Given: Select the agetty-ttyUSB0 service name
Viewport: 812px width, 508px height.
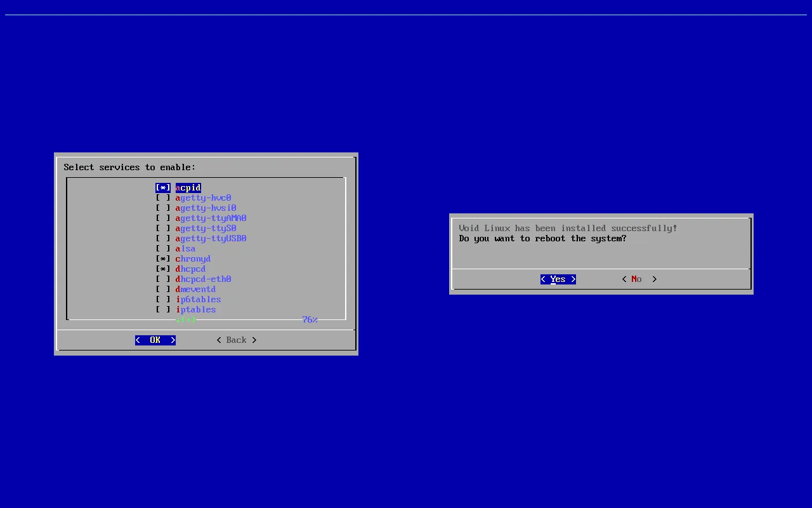Looking at the screenshot, I should point(211,239).
